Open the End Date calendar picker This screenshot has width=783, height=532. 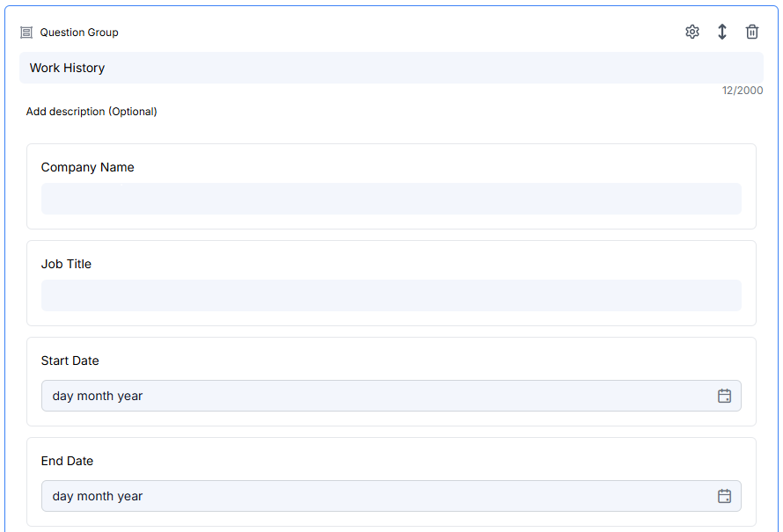(725, 496)
